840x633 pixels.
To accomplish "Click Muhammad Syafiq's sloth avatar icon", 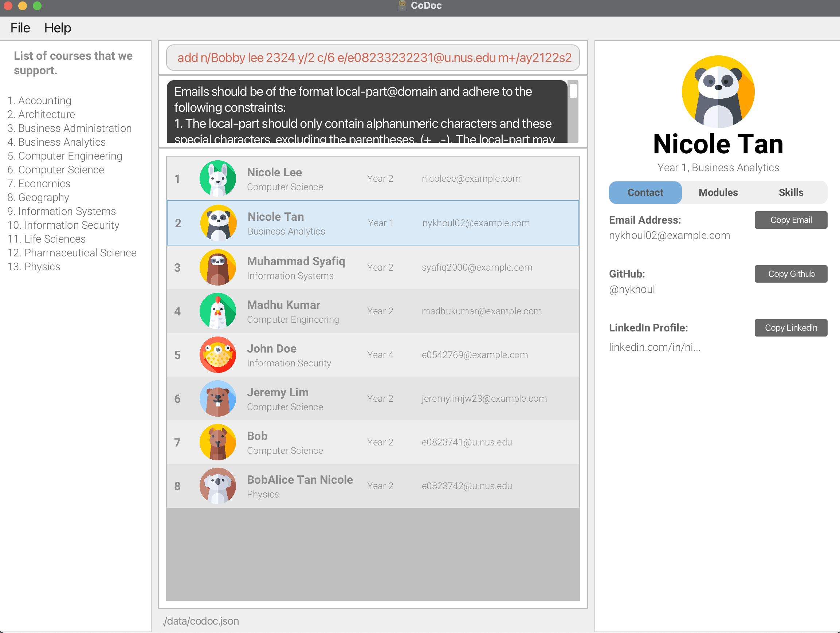I will tap(217, 267).
